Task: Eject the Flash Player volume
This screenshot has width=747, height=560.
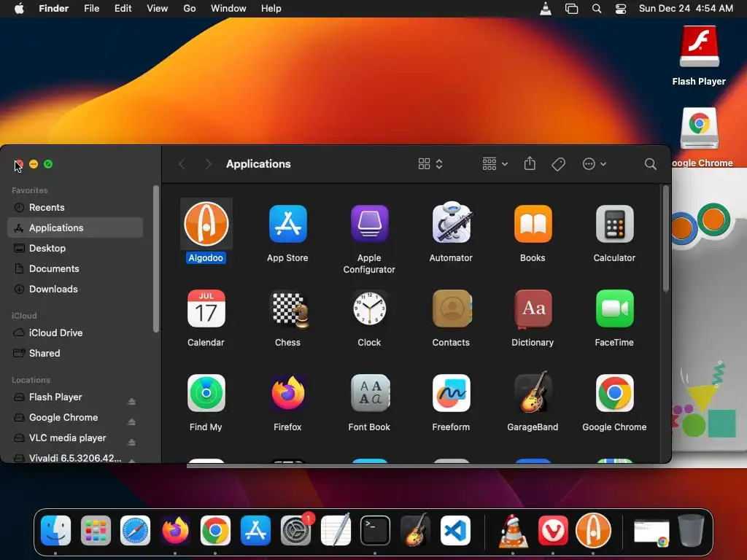Action: (132, 402)
